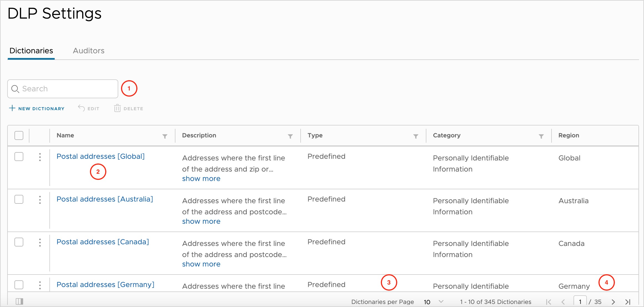Click show more for Postal addresses Global

tap(201, 178)
